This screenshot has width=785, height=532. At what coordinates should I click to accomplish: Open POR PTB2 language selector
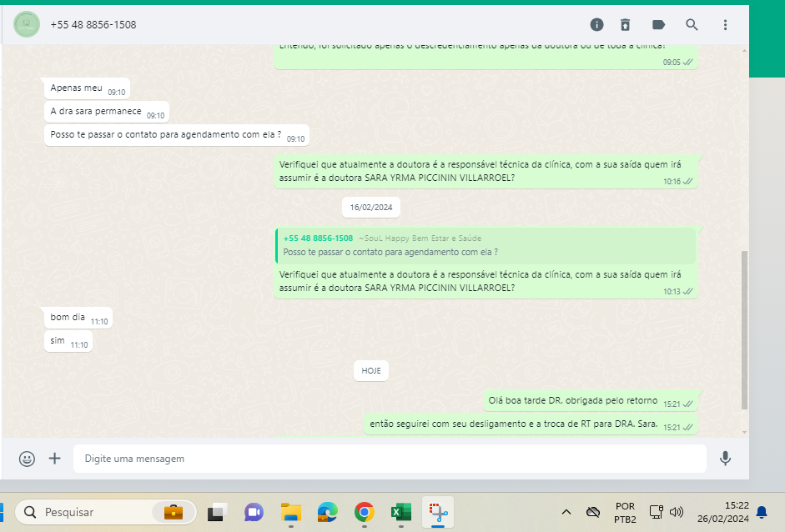point(625,513)
